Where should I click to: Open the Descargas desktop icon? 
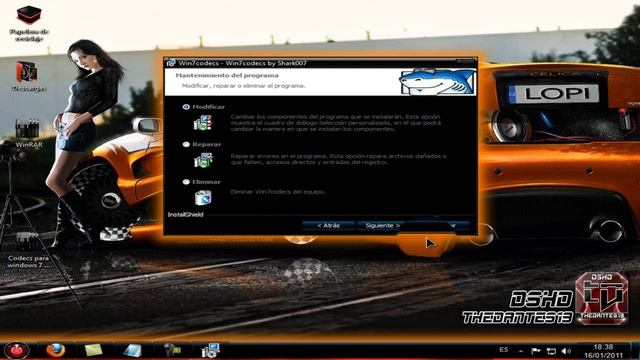[29, 76]
